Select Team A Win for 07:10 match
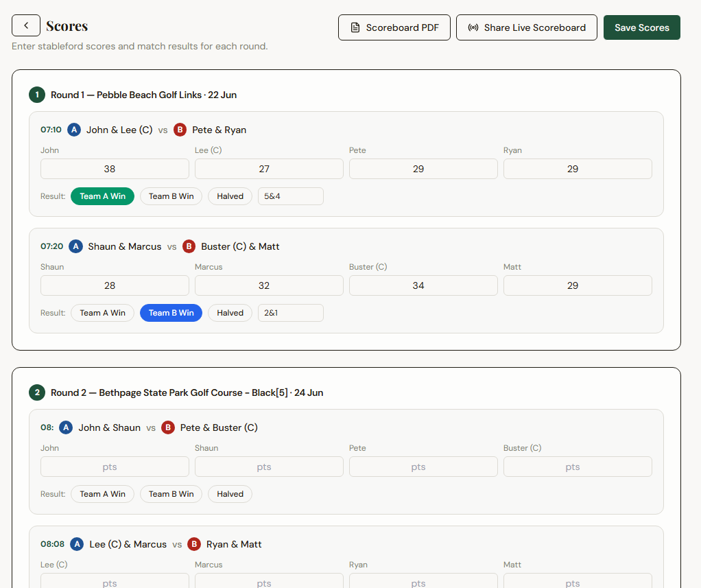This screenshot has width=701, height=588. [102, 196]
